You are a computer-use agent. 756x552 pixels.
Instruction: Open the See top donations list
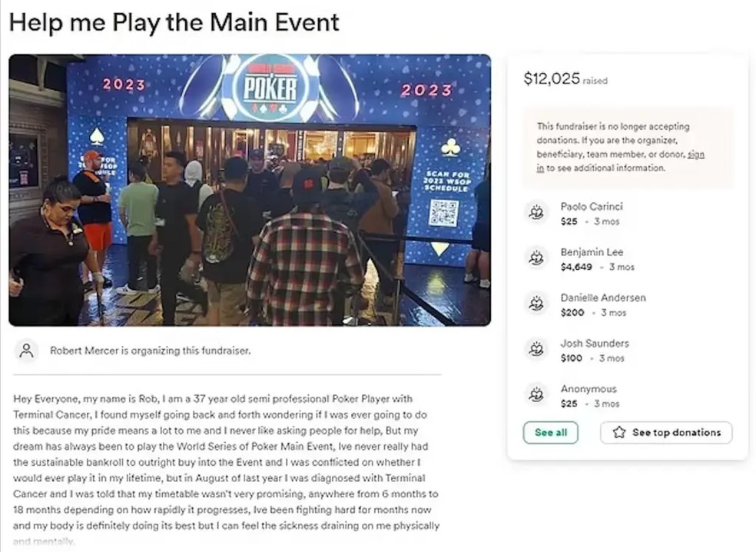(x=666, y=432)
